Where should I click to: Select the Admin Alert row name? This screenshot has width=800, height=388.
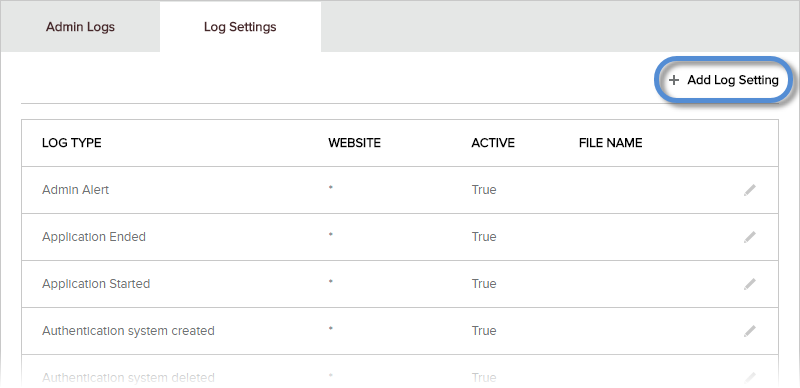[x=76, y=190]
